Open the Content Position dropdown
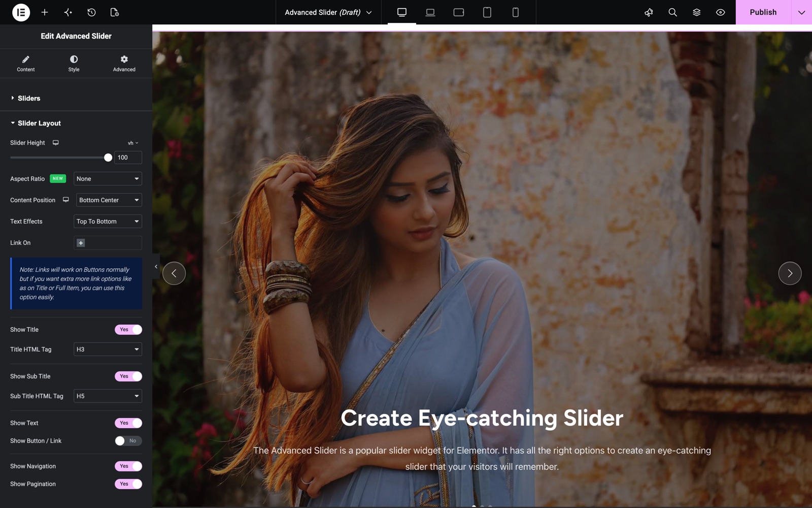Image resolution: width=812 pixels, height=508 pixels. (x=109, y=200)
